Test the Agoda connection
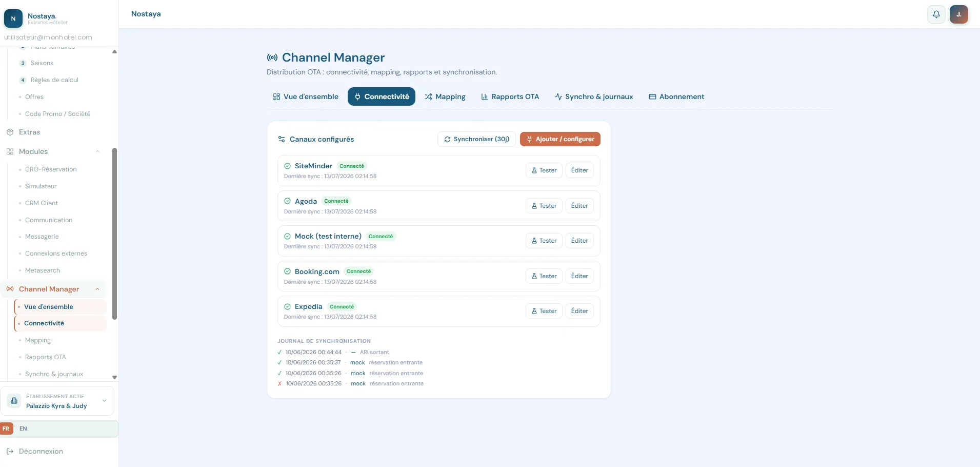The image size is (980, 467). 544,206
